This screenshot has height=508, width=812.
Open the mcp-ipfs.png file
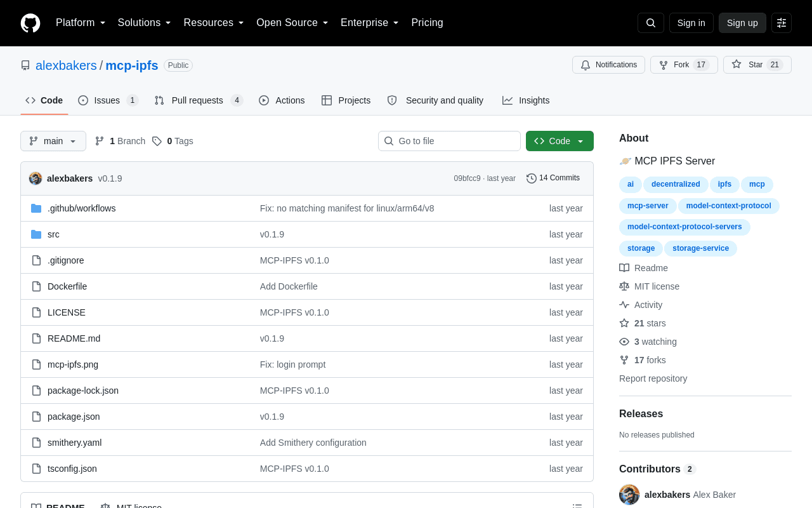tap(73, 364)
